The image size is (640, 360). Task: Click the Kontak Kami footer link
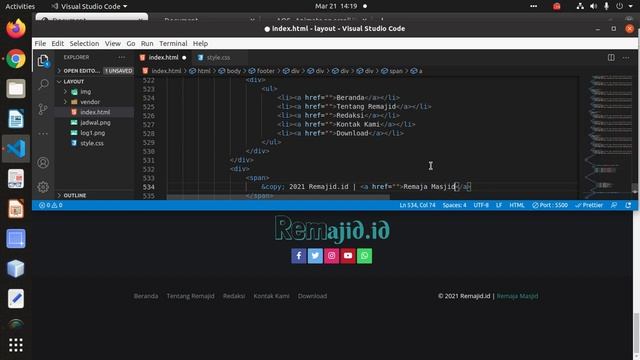[271, 296]
